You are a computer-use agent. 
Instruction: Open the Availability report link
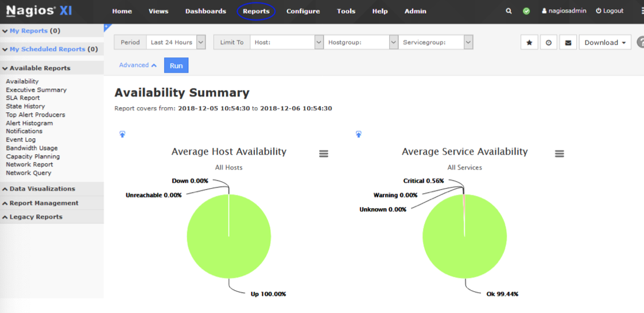coord(22,81)
